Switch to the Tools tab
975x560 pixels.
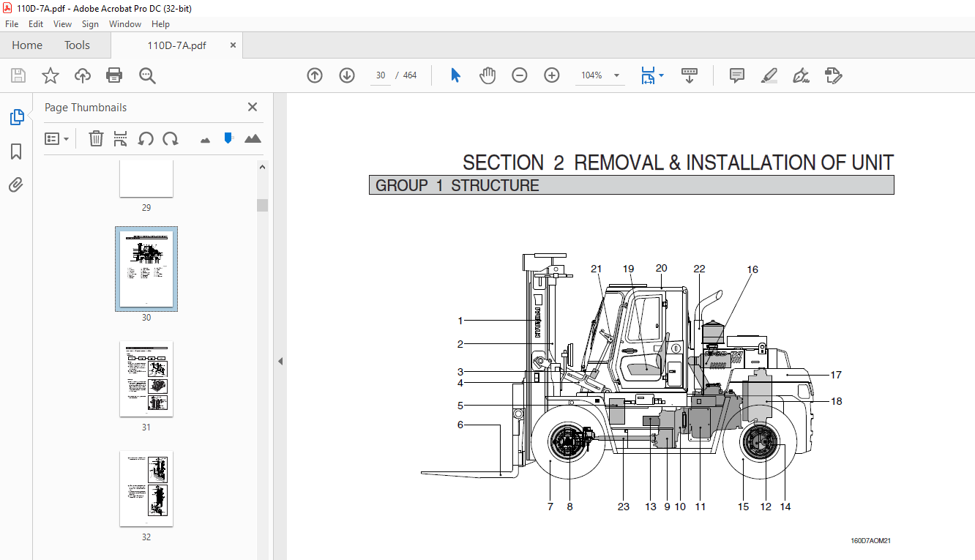77,45
